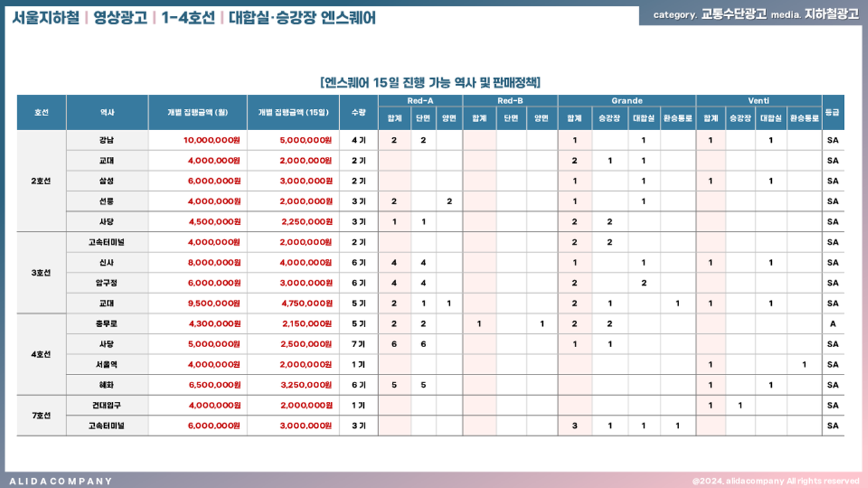Click the 7호선 line group cell

[x=41, y=415]
